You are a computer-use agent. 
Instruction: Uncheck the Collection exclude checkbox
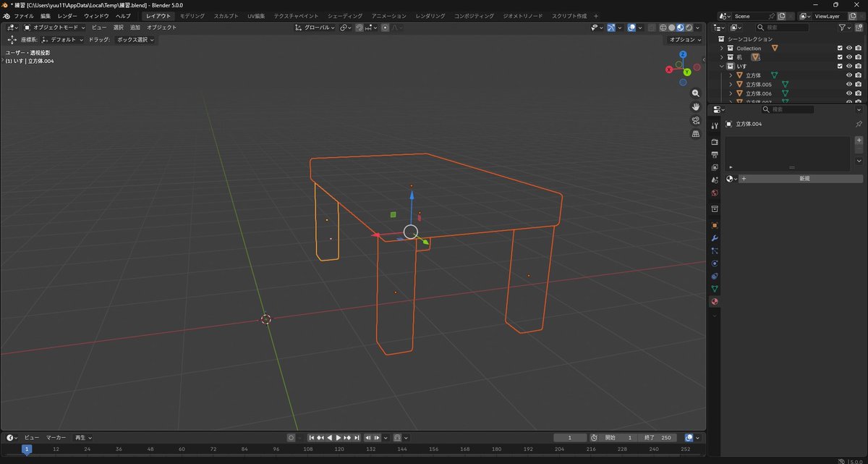click(840, 48)
